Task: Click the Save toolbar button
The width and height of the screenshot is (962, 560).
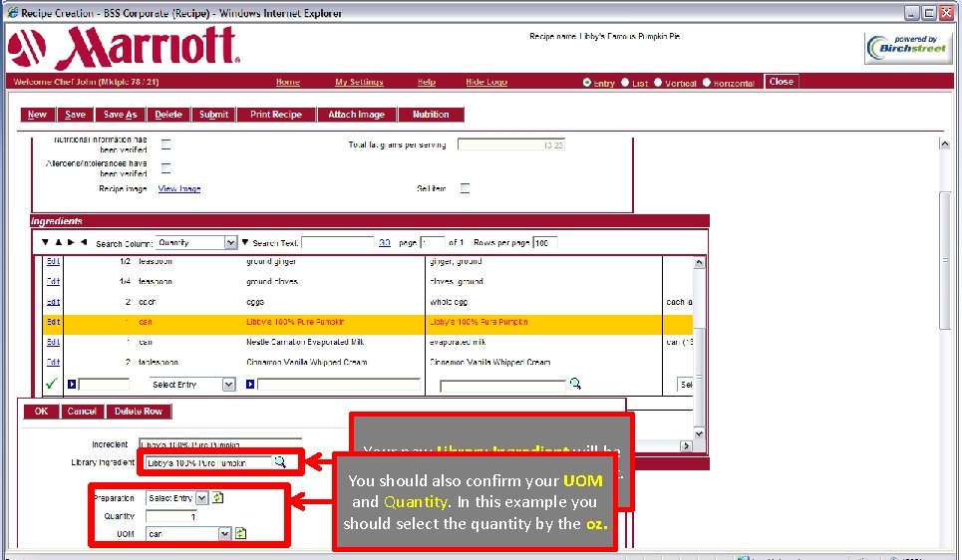Action: pyautogui.click(x=76, y=115)
